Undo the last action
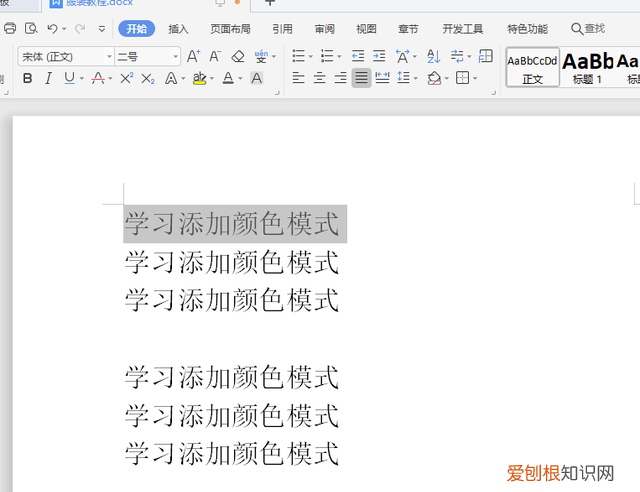640x492 pixels. (52, 29)
